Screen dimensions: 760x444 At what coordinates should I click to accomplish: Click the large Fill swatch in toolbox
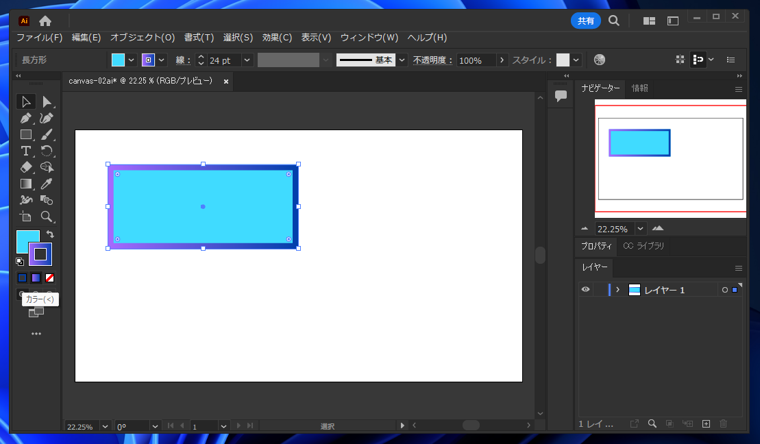click(x=27, y=240)
